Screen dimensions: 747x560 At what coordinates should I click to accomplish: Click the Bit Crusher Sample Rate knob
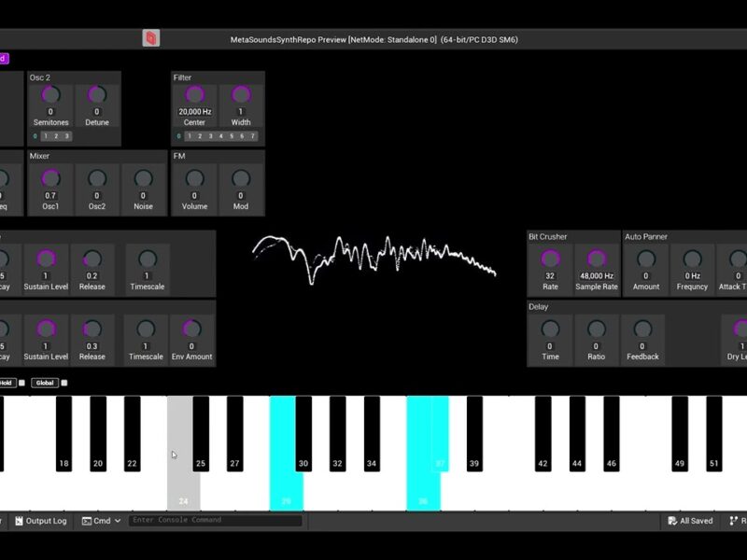pos(597,259)
